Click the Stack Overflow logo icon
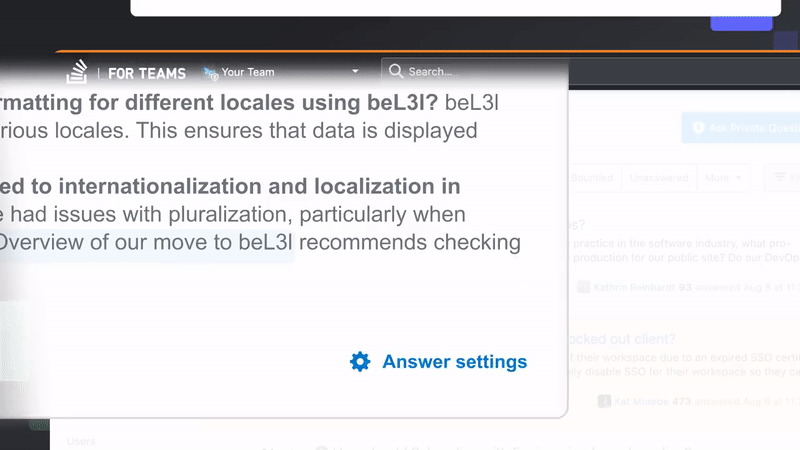 pyautogui.click(x=78, y=72)
